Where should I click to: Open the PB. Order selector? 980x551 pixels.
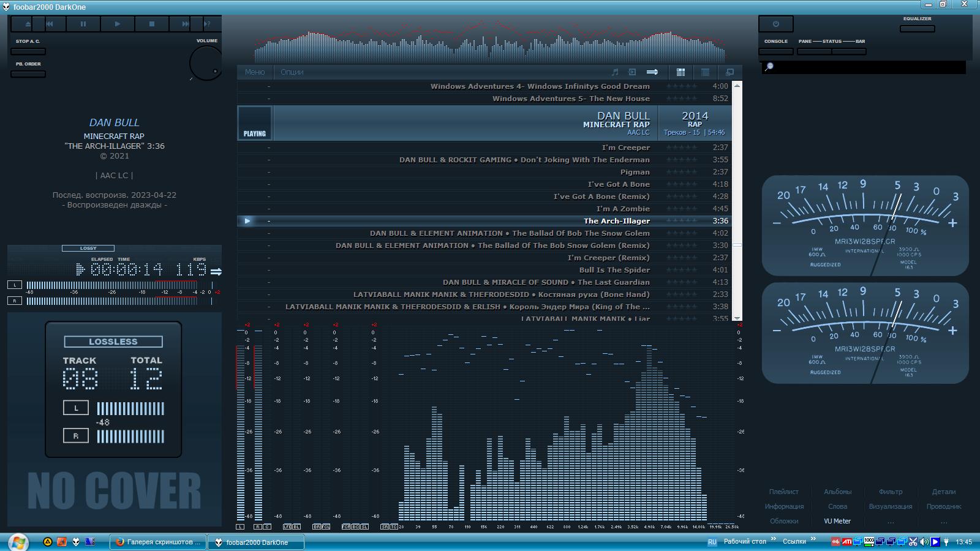pos(28,74)
